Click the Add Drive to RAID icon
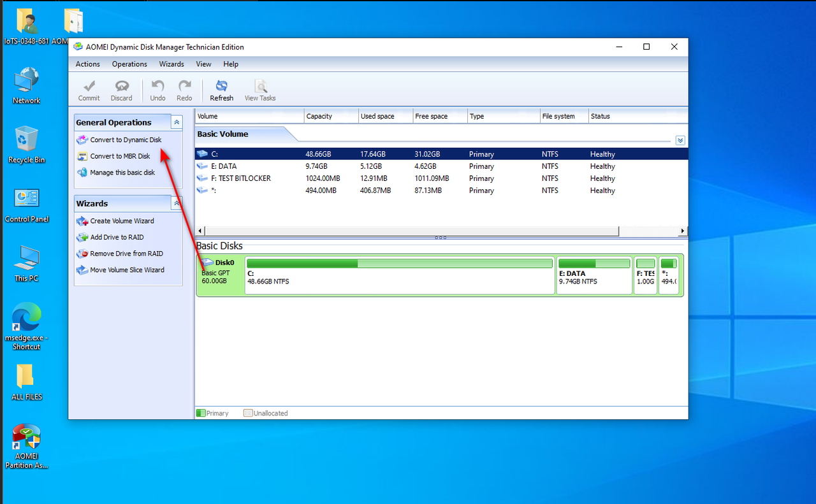The height and width of the screenshot is (504, 816). pos(82,237)
